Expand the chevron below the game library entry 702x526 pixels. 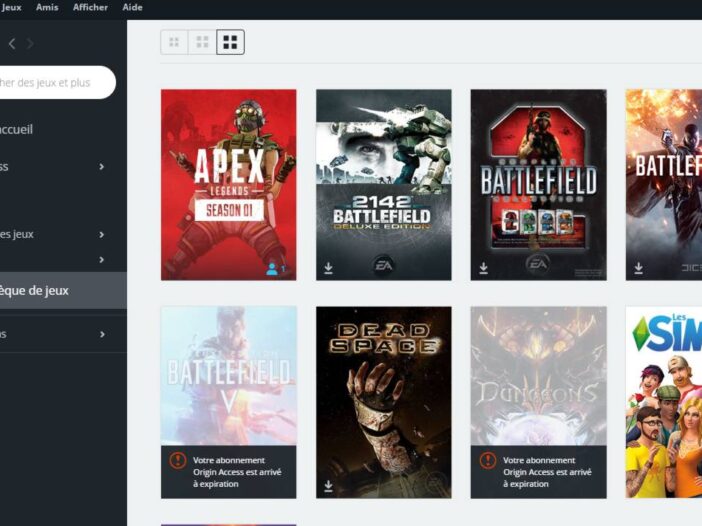click(102, 334)
